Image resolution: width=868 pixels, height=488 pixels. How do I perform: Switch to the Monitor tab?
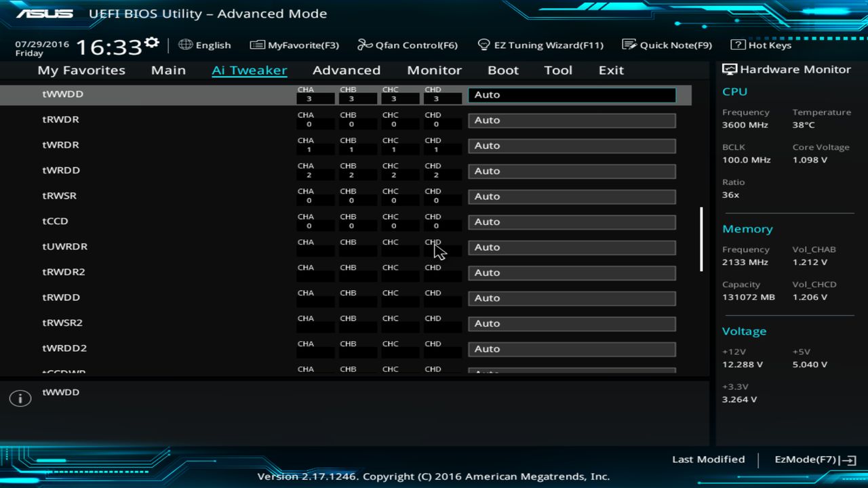click(x=434, y=70)
